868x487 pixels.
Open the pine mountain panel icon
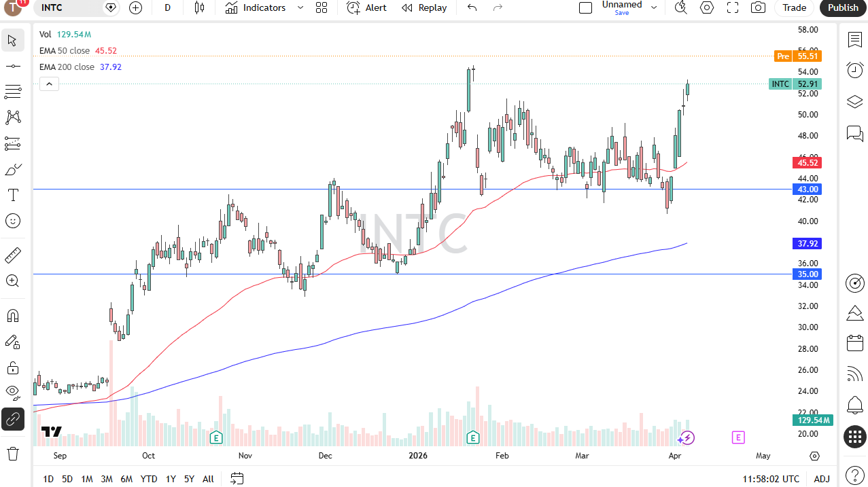(855, 313)
